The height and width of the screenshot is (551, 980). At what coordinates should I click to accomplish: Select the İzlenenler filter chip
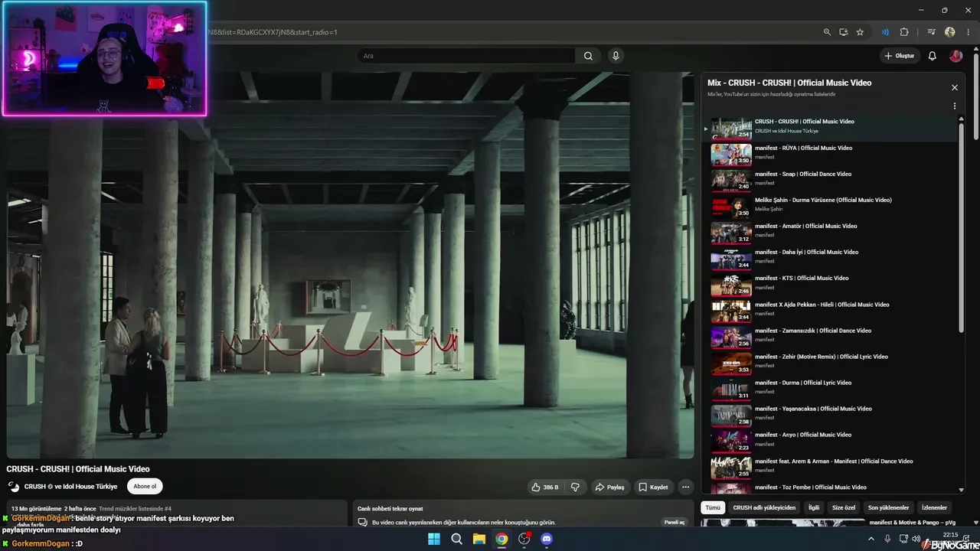[934, 507]
